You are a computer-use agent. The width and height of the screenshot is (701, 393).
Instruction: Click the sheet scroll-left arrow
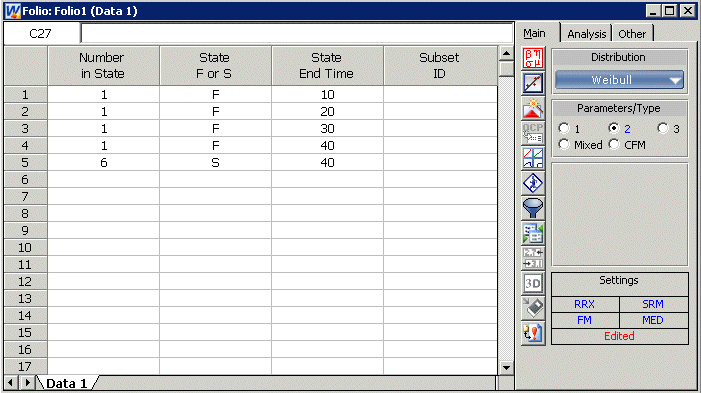click(11, 383)
